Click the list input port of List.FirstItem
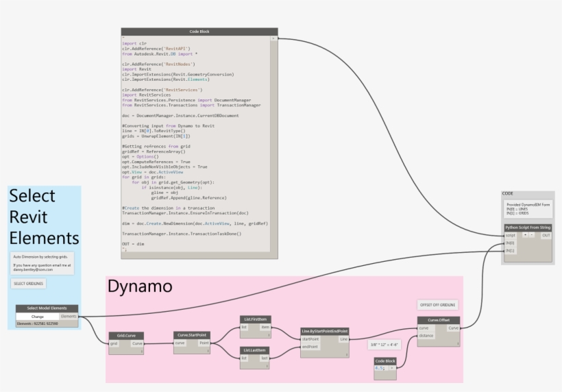The image size is (562, 392). (244, 327)
